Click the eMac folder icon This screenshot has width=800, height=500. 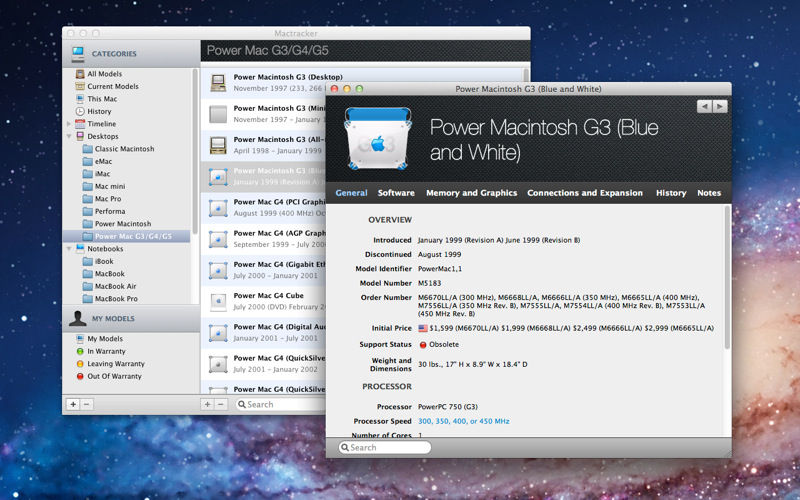point(88,161)
